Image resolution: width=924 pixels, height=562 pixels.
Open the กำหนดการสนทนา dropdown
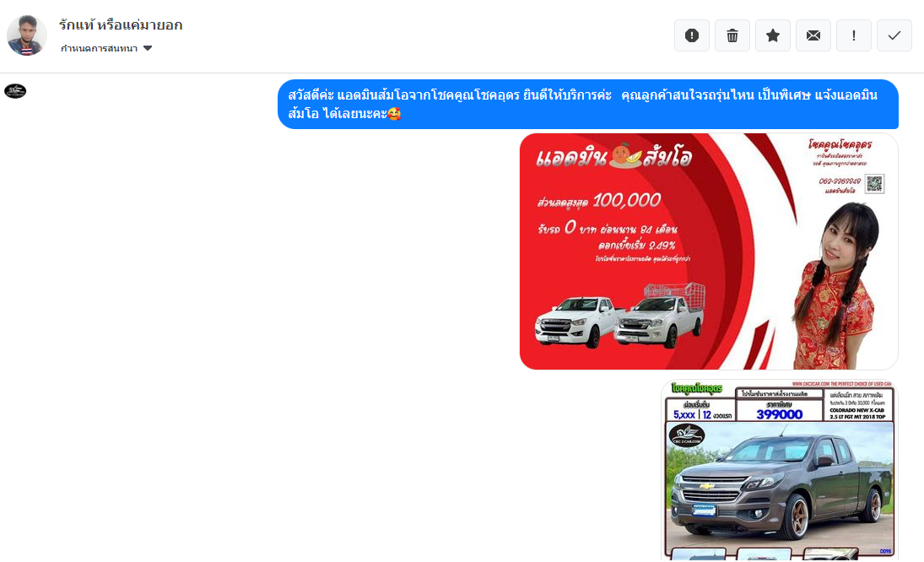[x=106, y=48]
